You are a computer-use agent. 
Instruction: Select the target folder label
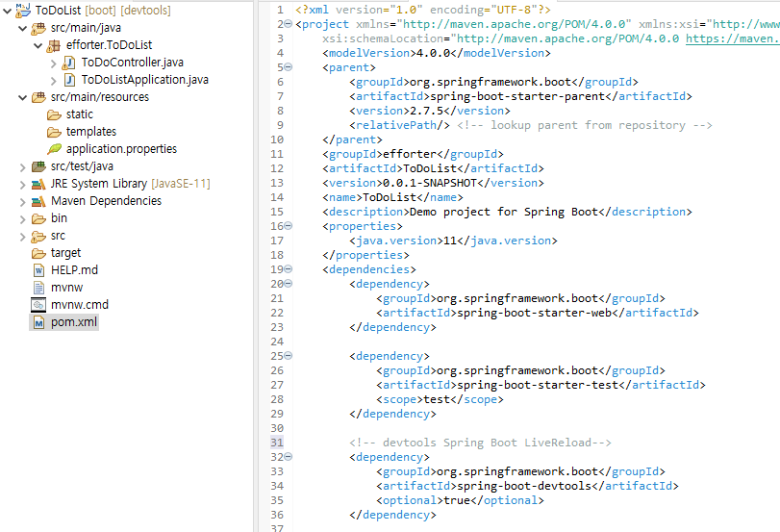point(65,253)
